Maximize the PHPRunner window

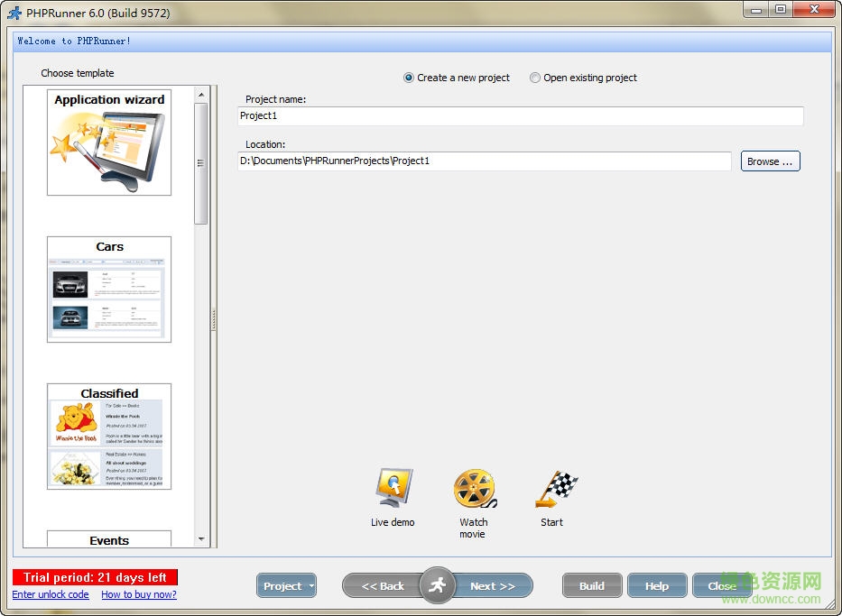781,9
